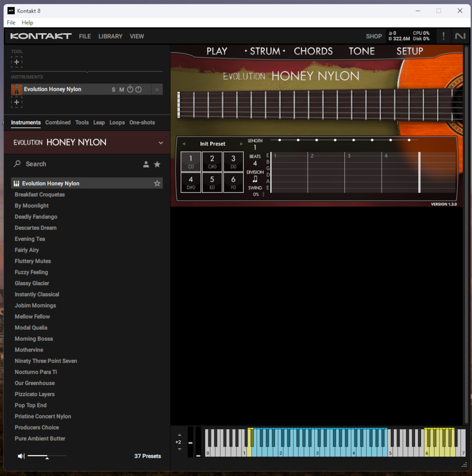Open the VIEW menu
The height and width of the screenshot is (476, 472).
click(x=137, y=36)
